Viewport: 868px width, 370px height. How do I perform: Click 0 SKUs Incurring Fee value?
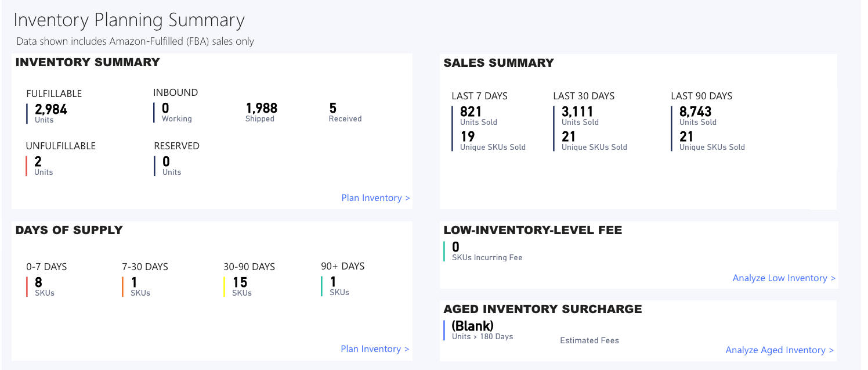coord(455,247)
